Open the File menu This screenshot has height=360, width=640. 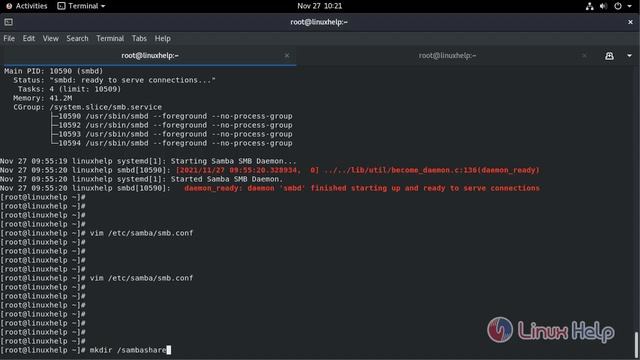(x=9, y=38)
